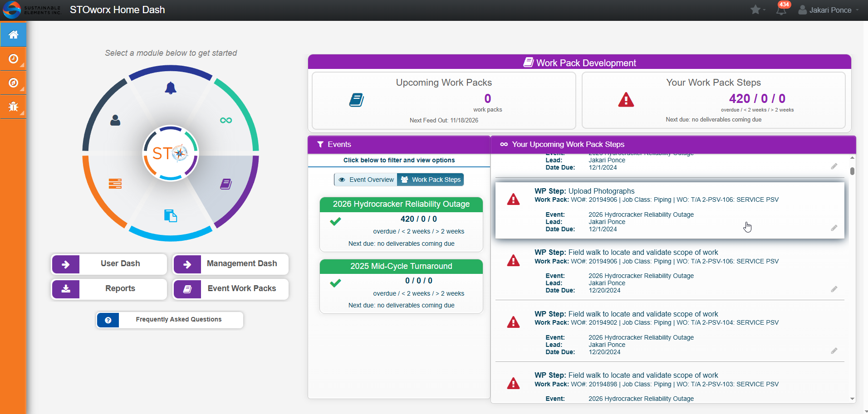Filter by 2025 Mid-Cycle Turnaround event
Viewport: 868px width, 414px height.
[401, 286]
